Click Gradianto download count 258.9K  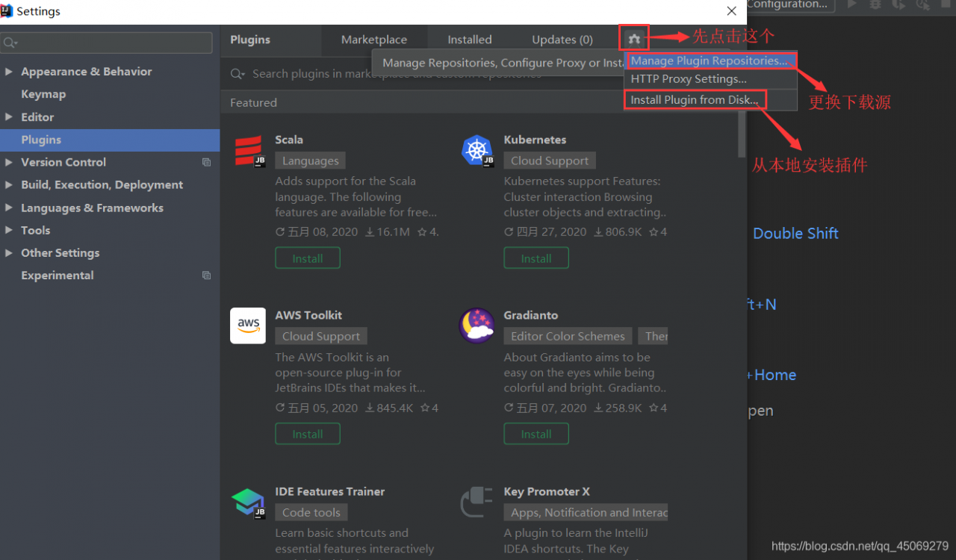(618, 408)
